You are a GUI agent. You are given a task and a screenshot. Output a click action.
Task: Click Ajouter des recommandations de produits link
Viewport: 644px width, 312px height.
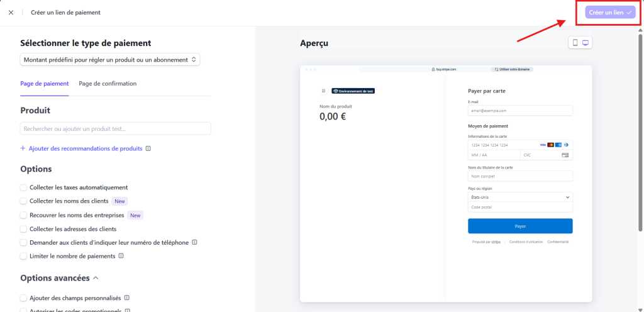(86, 149)
